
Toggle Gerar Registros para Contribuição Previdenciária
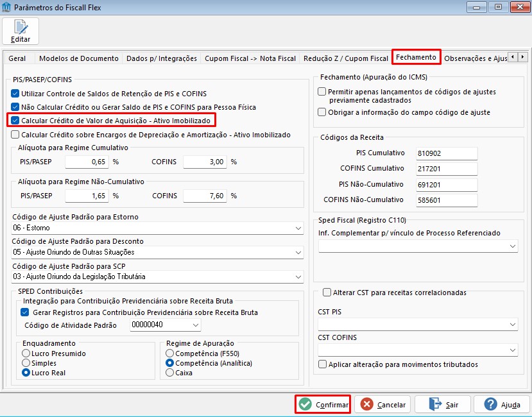[25, 312]
